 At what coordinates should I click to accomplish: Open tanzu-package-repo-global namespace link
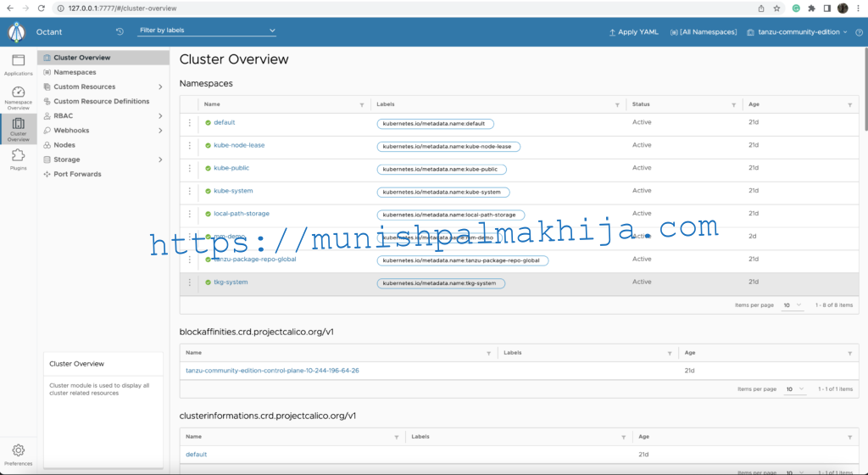pos(254,259)
